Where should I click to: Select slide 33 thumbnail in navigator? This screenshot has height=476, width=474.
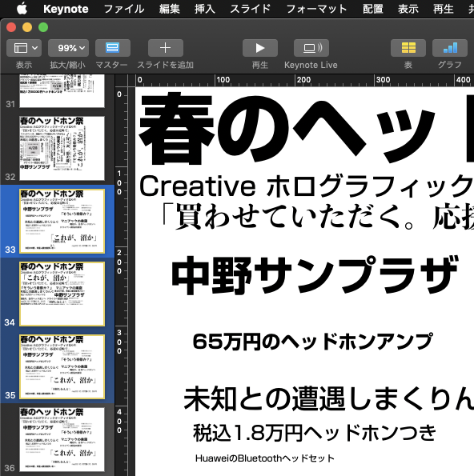(x=62, y=221)
